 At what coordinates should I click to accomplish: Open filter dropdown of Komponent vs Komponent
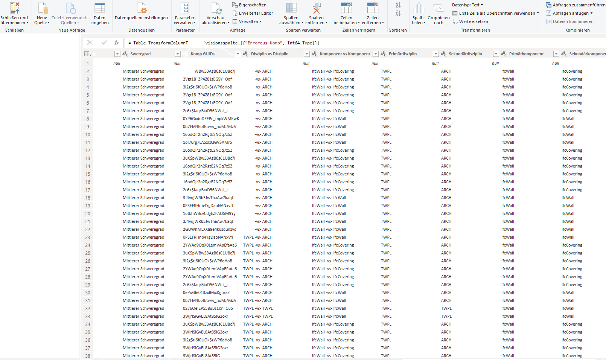pos(375,54)
